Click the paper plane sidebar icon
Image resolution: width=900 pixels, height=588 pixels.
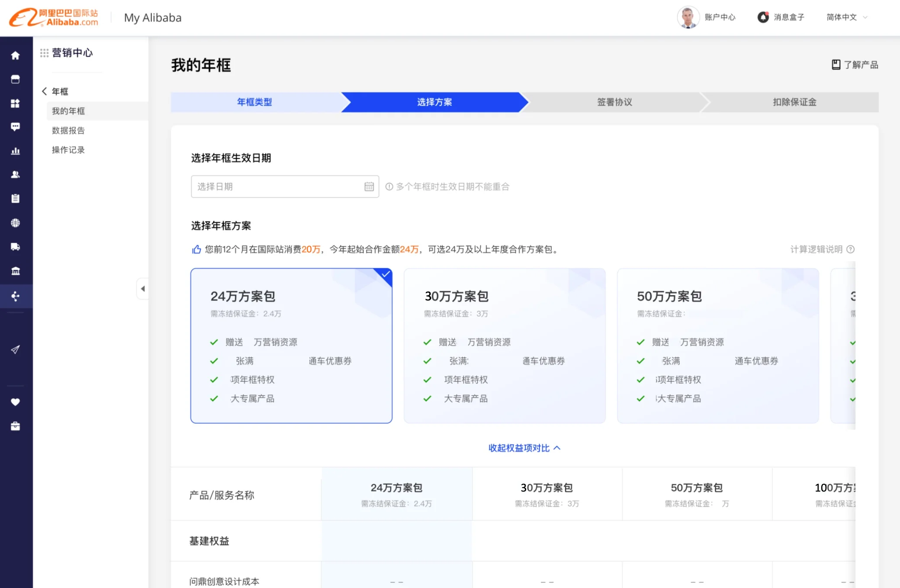[x=16, y=349]
